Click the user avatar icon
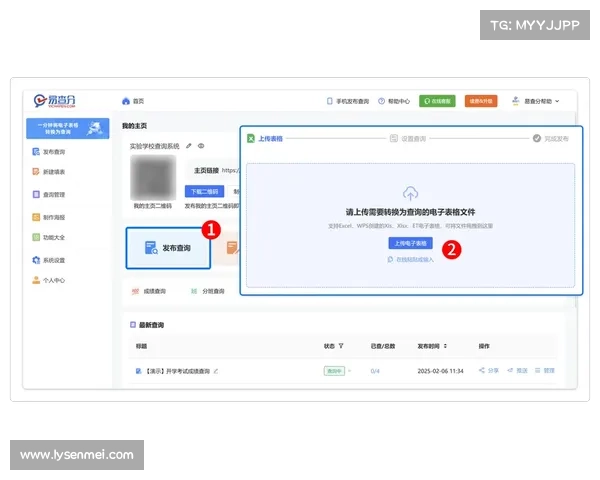Image resolution: width=600 pixels, height=480 pixels. pyautogui.click(x=515, y=101)
